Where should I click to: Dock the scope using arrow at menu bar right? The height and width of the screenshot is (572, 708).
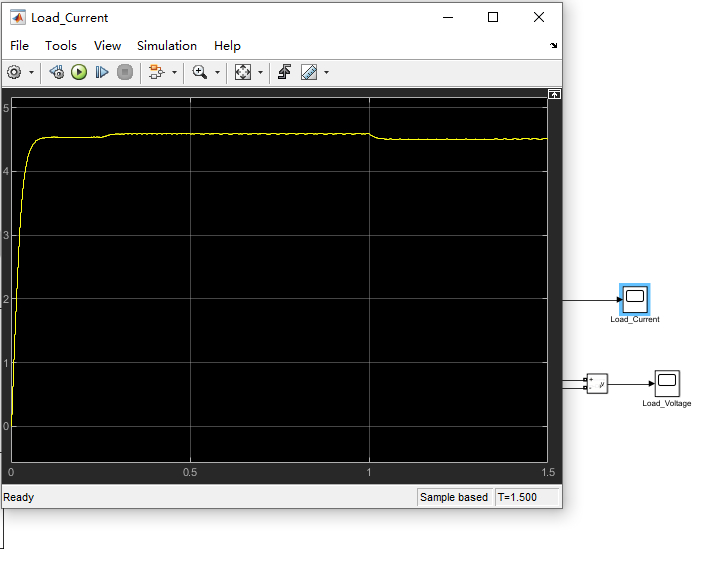click(554, 45)
